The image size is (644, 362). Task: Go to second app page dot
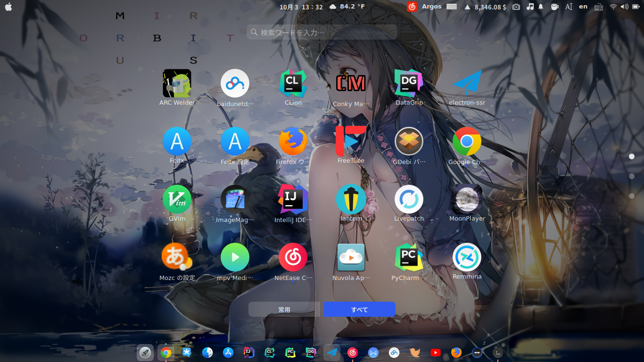(632, 176)
